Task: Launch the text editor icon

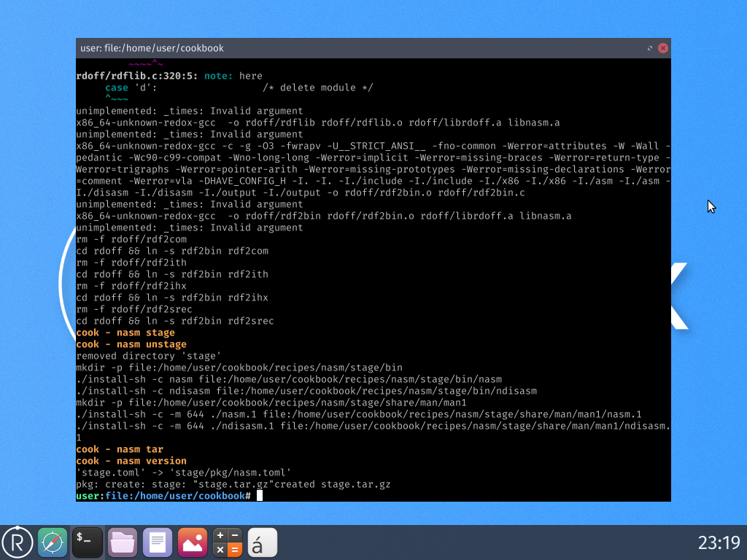Action: click(x=158, y=542)
